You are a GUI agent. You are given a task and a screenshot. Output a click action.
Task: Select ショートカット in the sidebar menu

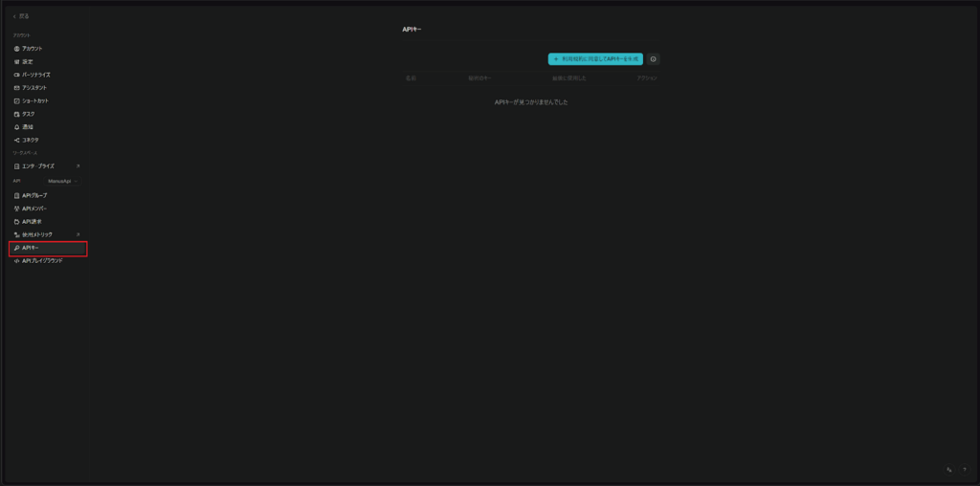[x=35, y=100]
